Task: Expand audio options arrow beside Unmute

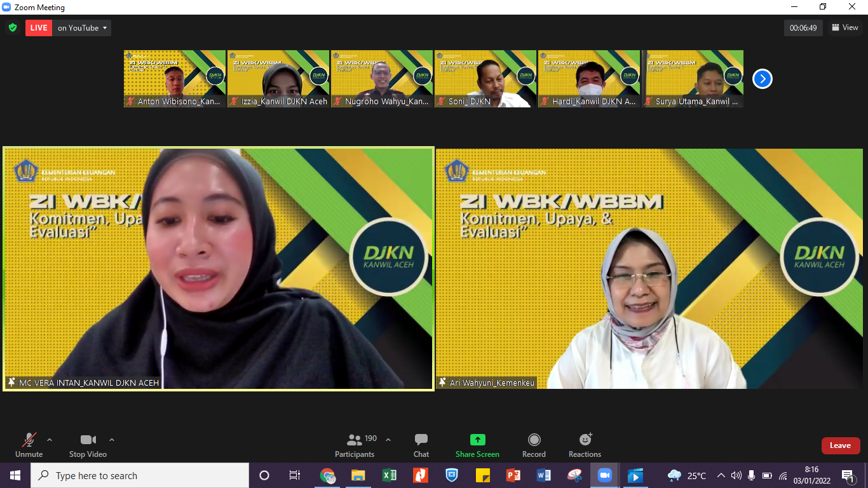Action: pyautogui.click(x=50, y=440)
